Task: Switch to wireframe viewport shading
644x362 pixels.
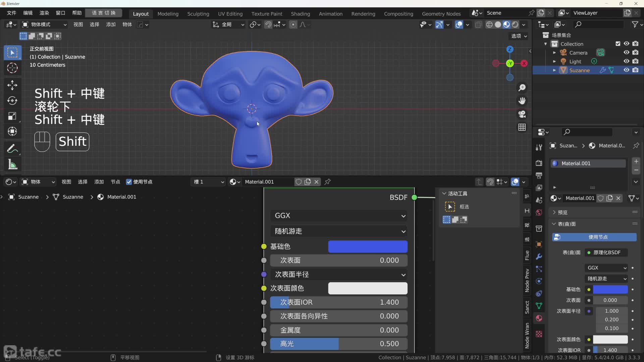Action: coord(489,24)
